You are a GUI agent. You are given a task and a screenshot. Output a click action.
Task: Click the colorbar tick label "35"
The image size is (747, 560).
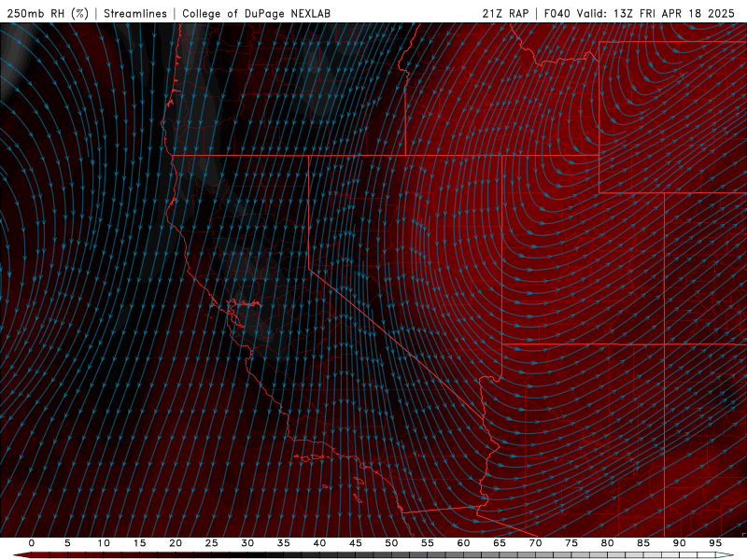(x=284, y=543)
